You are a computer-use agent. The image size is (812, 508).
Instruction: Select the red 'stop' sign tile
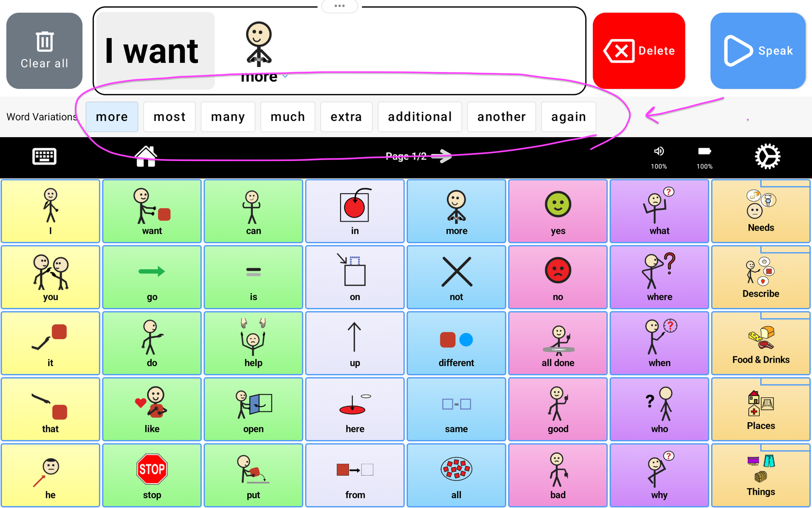coord(152,475)
